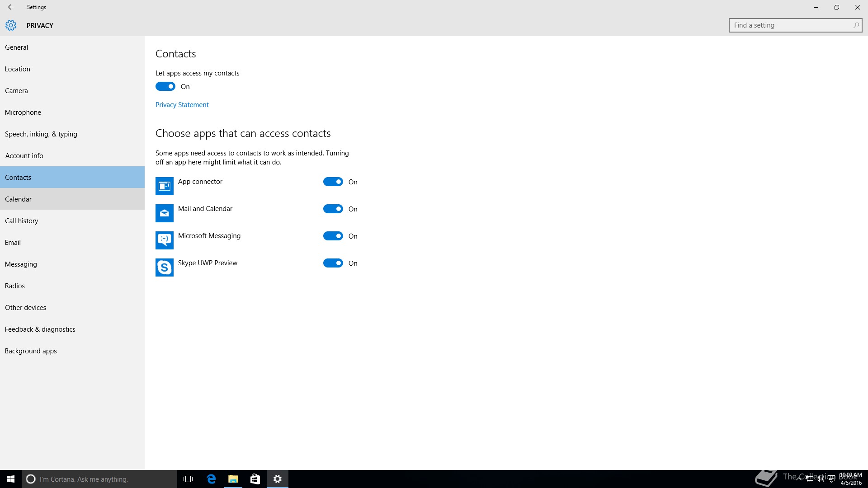Click the Let apps access my contacts label
Screen dimensions: 868x488
tap(198, 73)
